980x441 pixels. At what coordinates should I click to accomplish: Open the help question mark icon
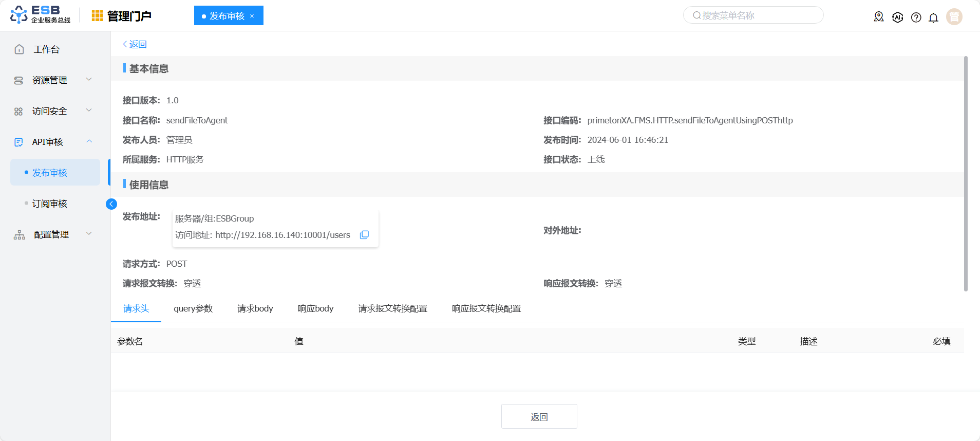(x=916, y=17)
